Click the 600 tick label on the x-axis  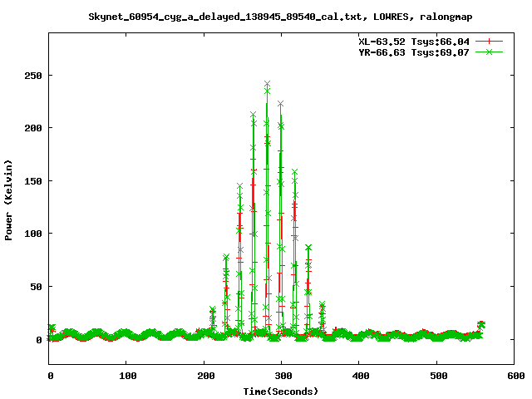coord(513,376)
